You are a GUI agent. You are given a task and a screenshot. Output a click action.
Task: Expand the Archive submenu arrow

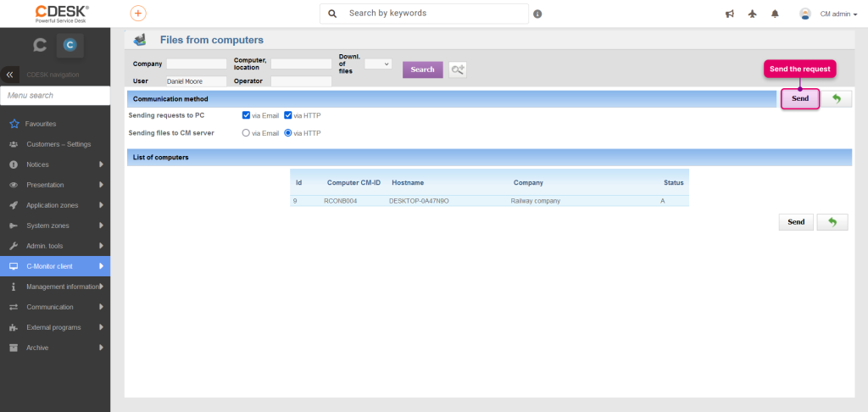click(102, 348)
